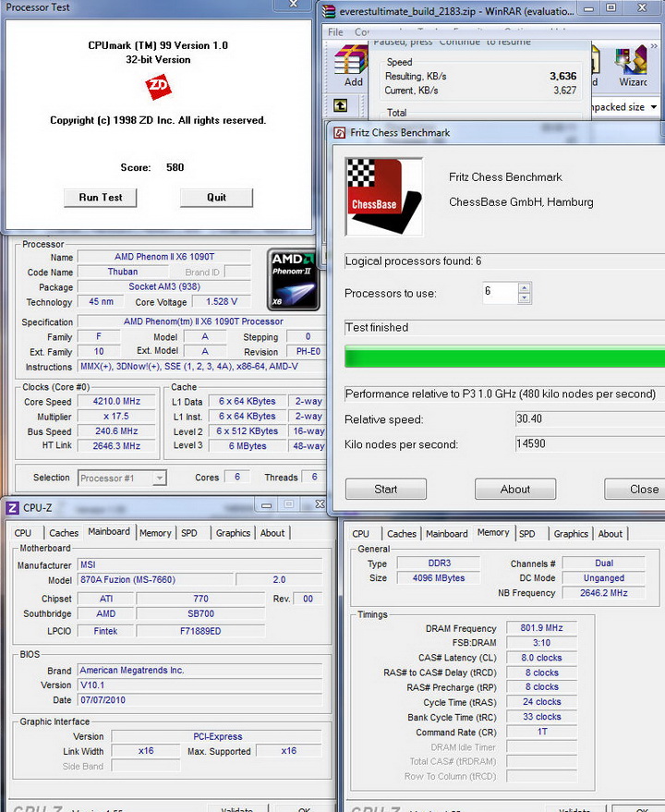Screen dimensions: 665x812
Task: Click BIOS brand American Megatrends Inc.
Action: point(199,670)
